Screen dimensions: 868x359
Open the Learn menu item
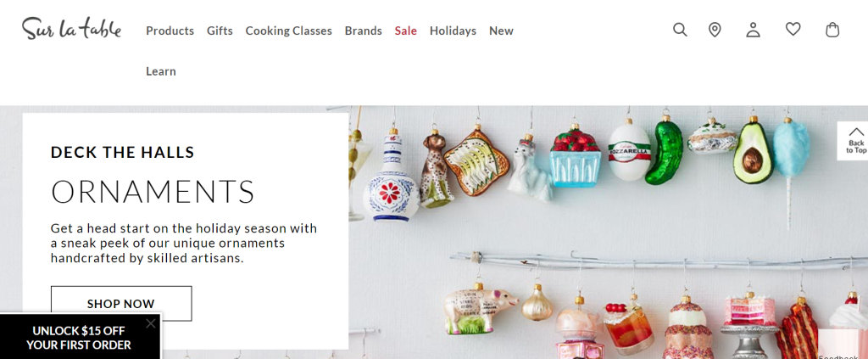[161, 71]
